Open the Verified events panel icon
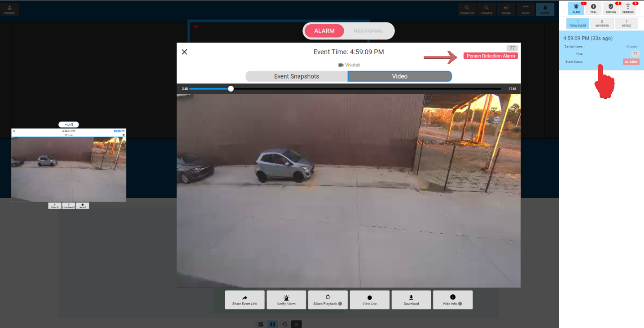Image resolution: width=644 pixels, height=328 pixels. (x=628, y=9)
